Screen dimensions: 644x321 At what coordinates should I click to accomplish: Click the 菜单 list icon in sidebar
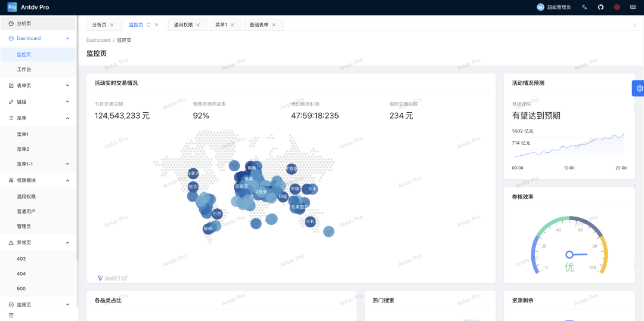pyautogui.click(x=11, y=118)
